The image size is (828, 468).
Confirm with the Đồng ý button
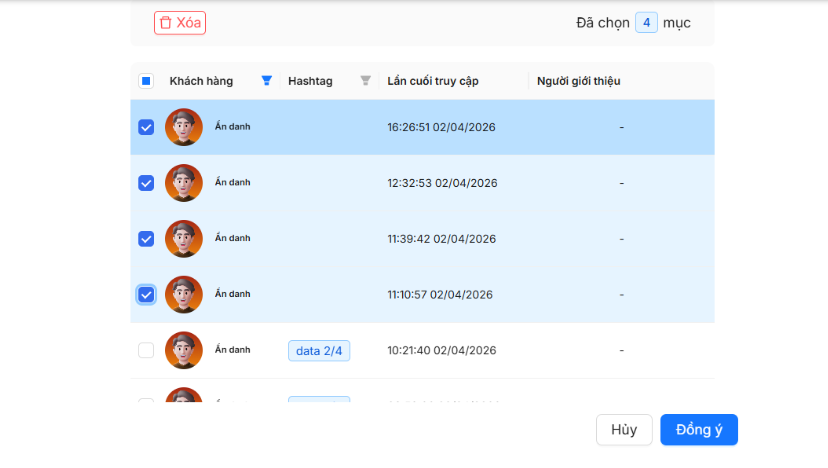(699, 429)
